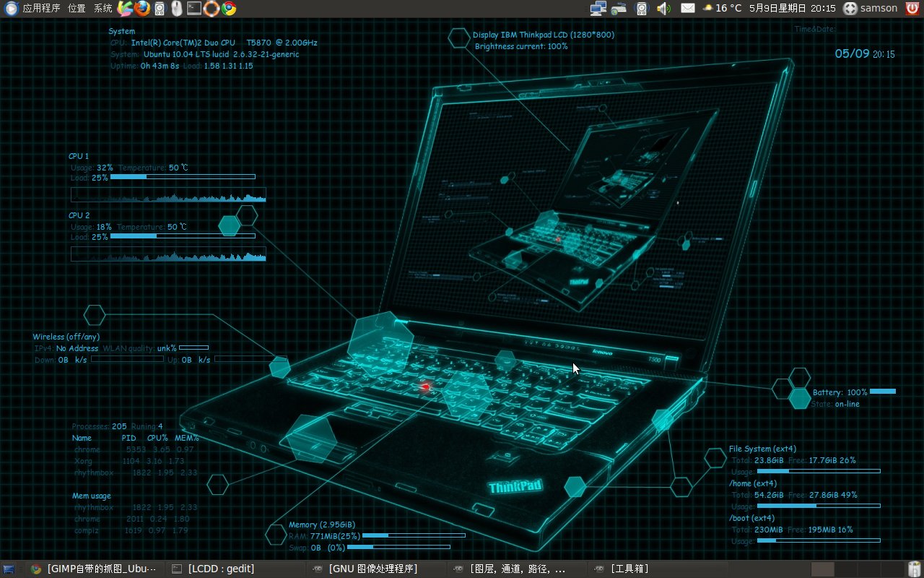Click the mouse launcher icon
Image resolution: width=924 pixels, height=578 pixels.
[x=177, y=9]
